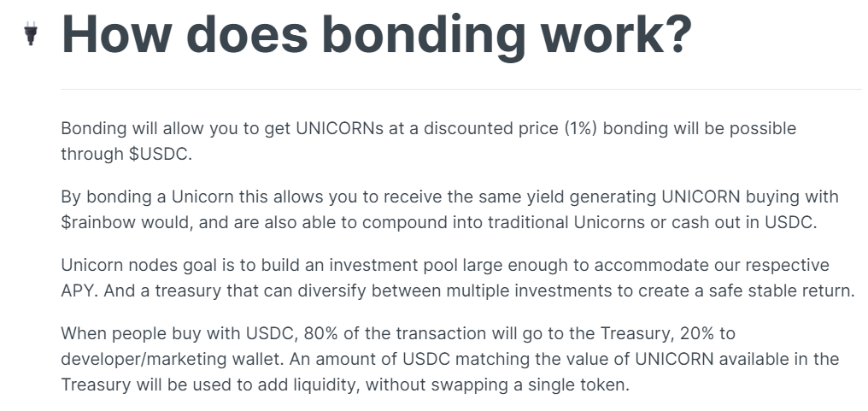The width and height of the screenshot is (868, 411).
Task: Click the 'How does bonding work?' heading
Action: (377, 34)
